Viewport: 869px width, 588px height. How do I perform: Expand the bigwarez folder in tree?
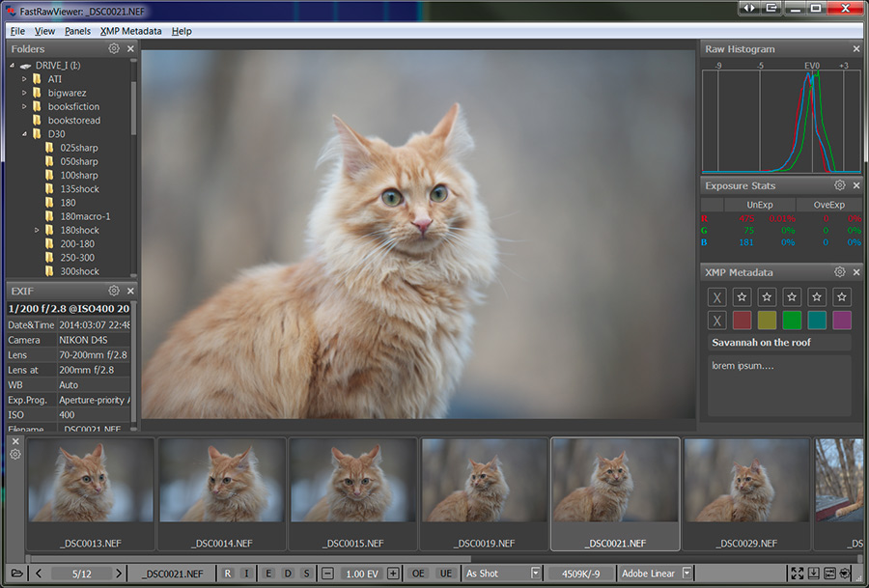24,93
